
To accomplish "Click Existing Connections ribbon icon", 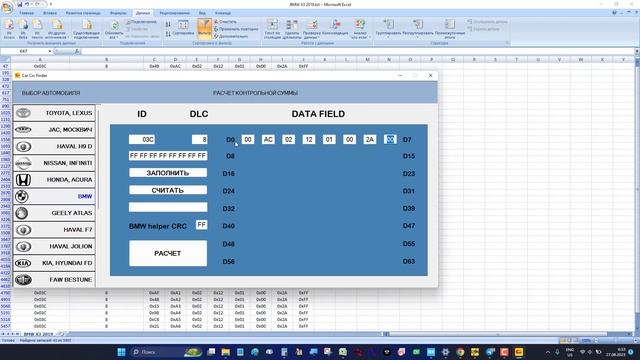I will pos(87,29).
